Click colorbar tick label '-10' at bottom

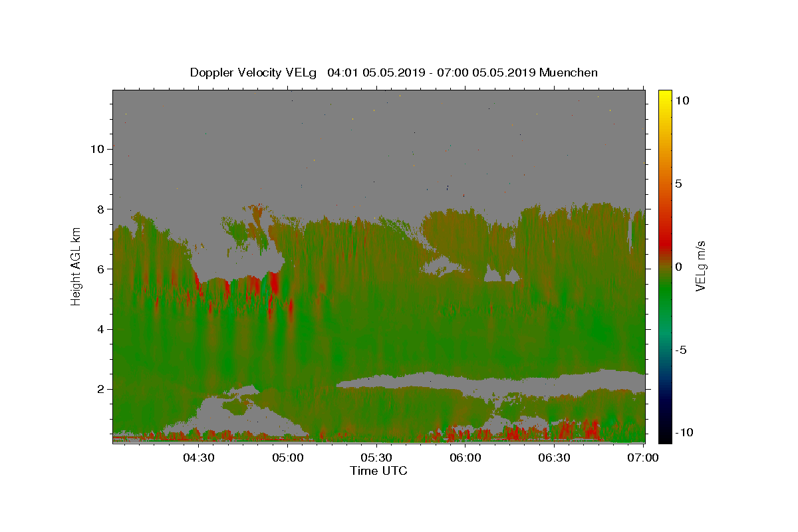pos(684,433)
